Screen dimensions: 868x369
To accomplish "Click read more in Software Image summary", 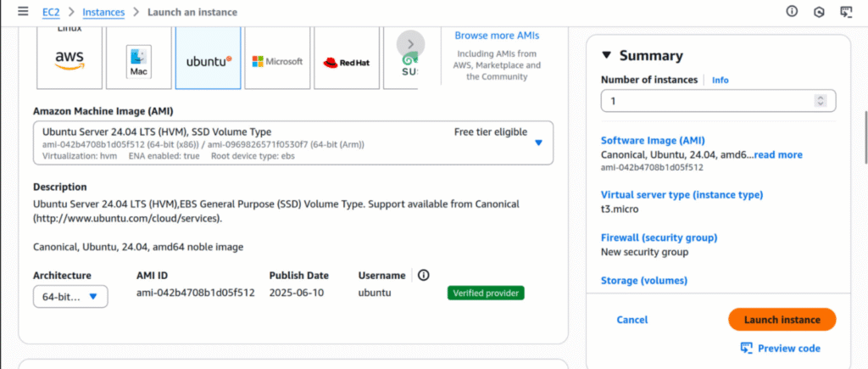I will 778,154.
